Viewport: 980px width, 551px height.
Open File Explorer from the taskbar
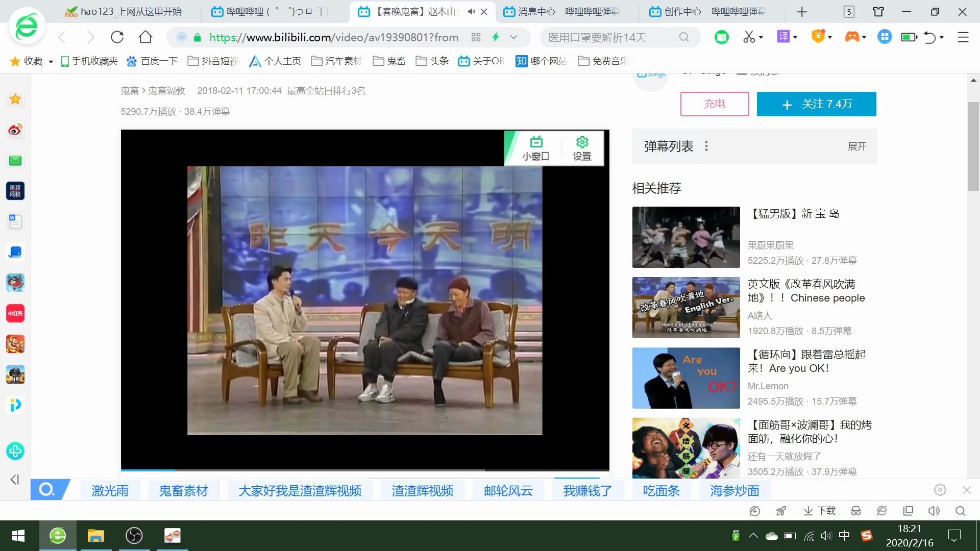[95, 536]
